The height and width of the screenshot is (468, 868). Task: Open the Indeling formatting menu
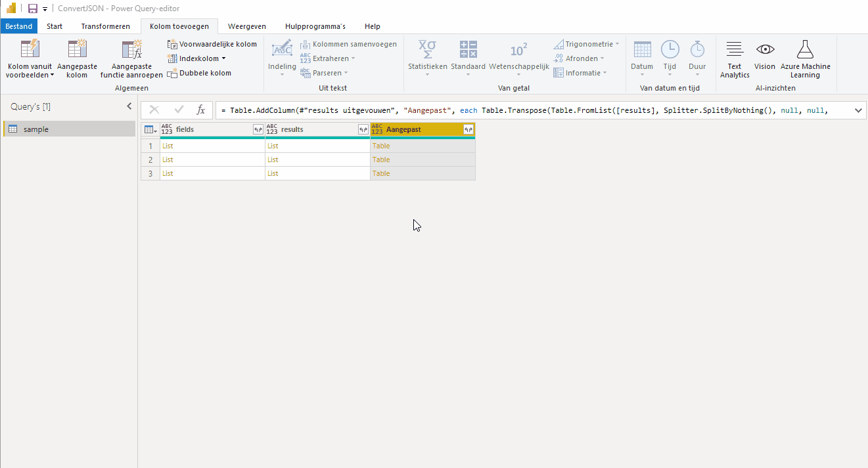coord(282,59)
